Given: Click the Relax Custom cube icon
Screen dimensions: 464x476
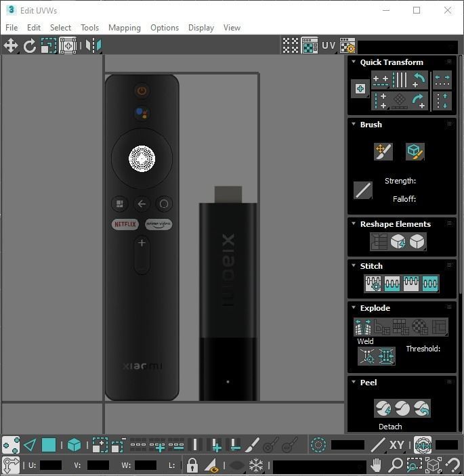Looking at the screenshot, I should (x=417, y=242).
